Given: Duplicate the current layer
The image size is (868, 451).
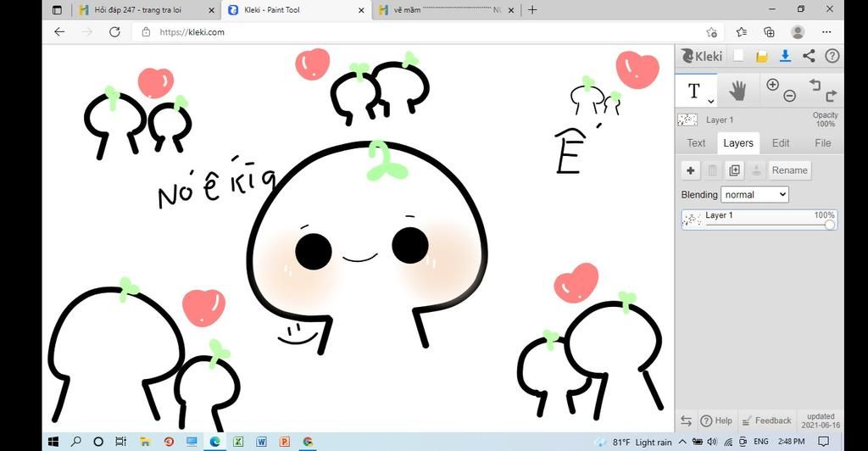Looking at the screenshot, I should point(735,170).
